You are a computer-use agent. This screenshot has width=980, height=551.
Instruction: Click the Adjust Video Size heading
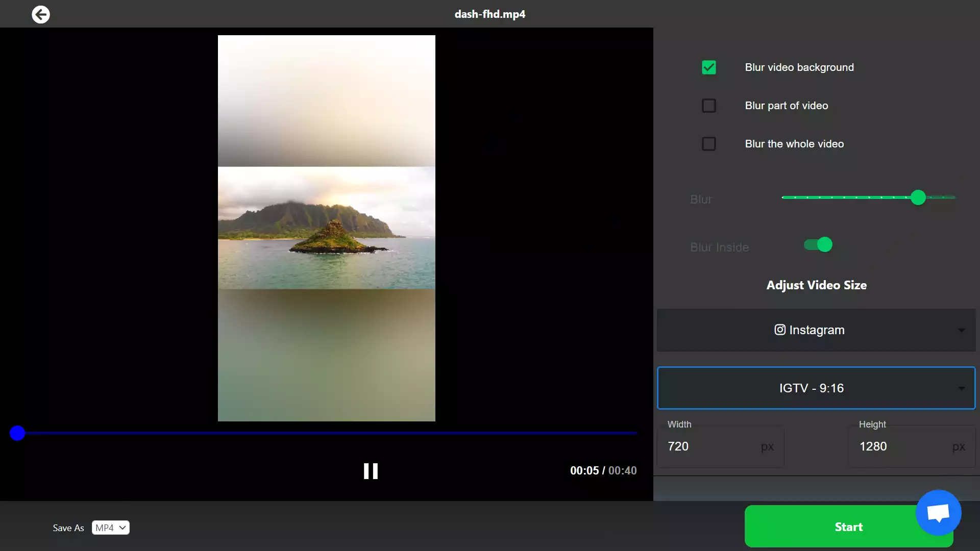tap(816, 285)
